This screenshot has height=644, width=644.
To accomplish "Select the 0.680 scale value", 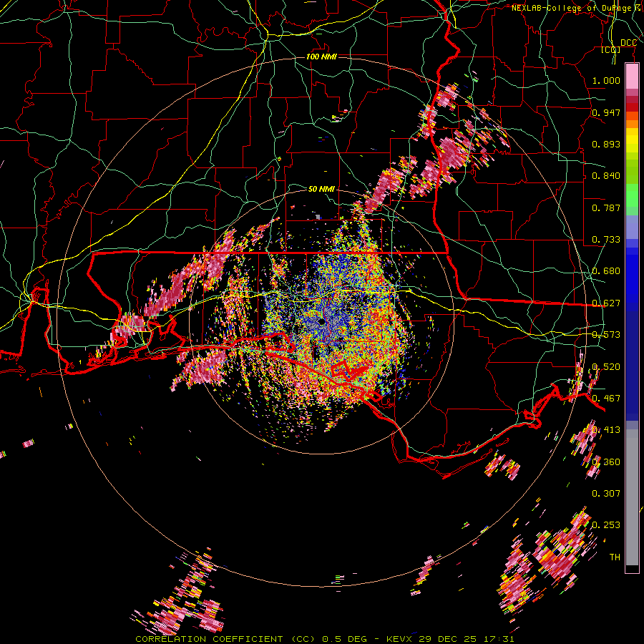I will 606,271.
